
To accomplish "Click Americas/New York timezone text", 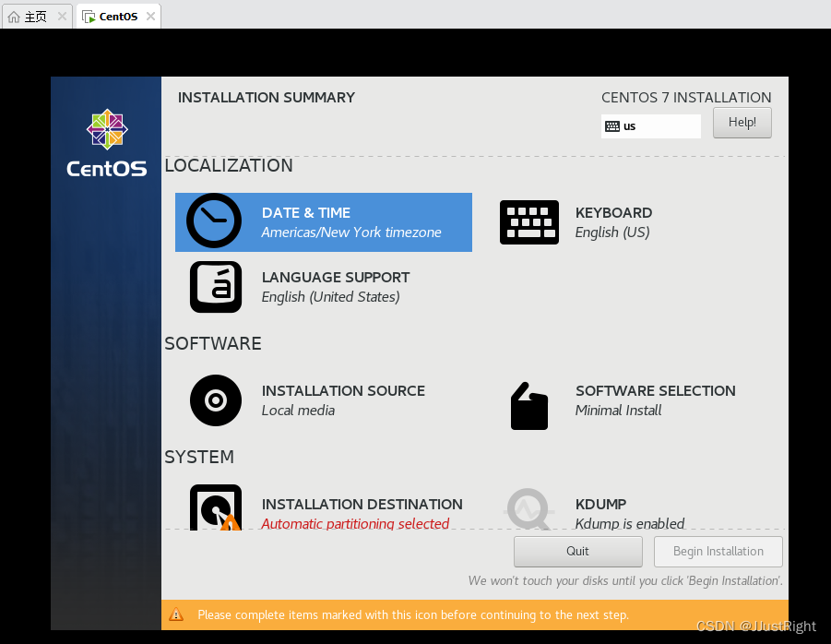I will [x=351, y=233].
